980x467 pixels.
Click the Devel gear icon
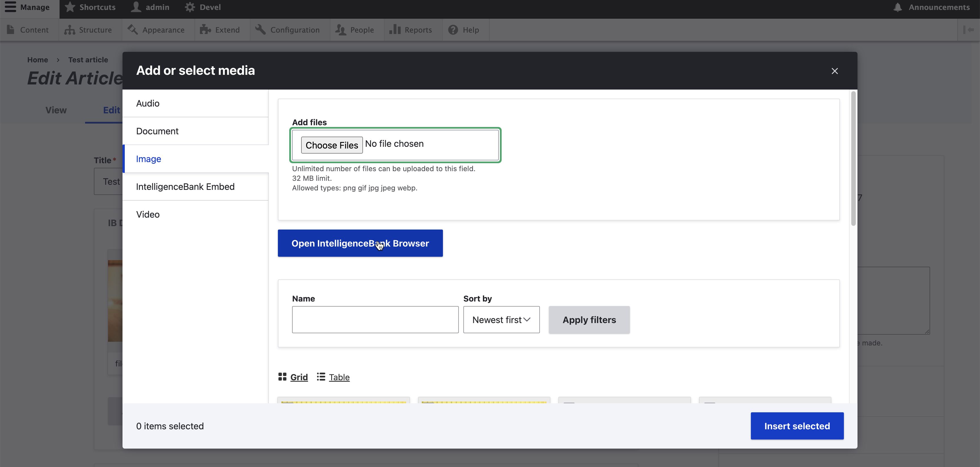click(190, 7)
